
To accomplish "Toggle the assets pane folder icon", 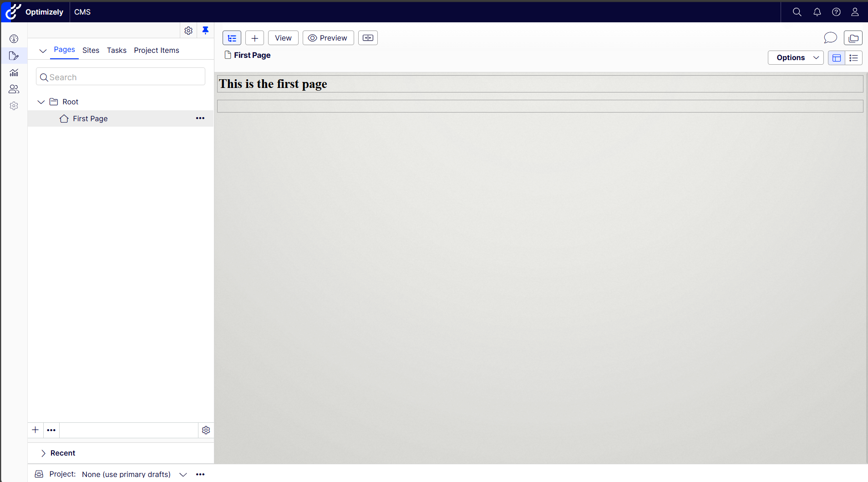I will click(853, 38).
